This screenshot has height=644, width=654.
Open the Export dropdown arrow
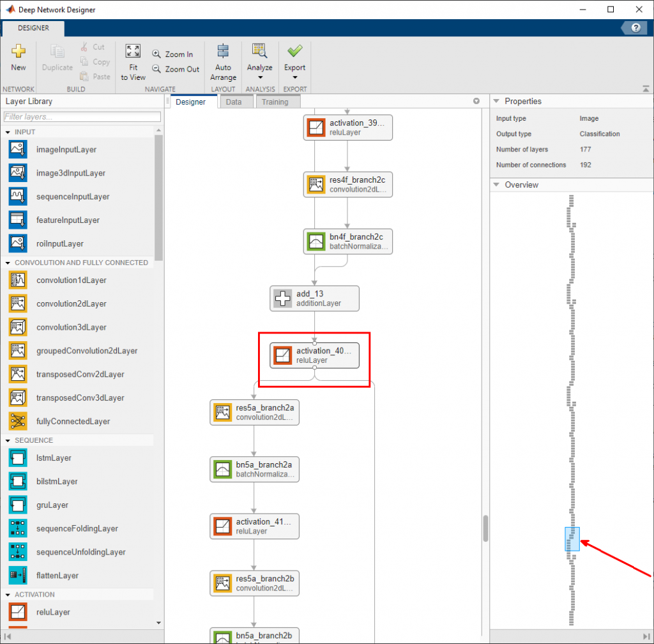click(294, 78)
